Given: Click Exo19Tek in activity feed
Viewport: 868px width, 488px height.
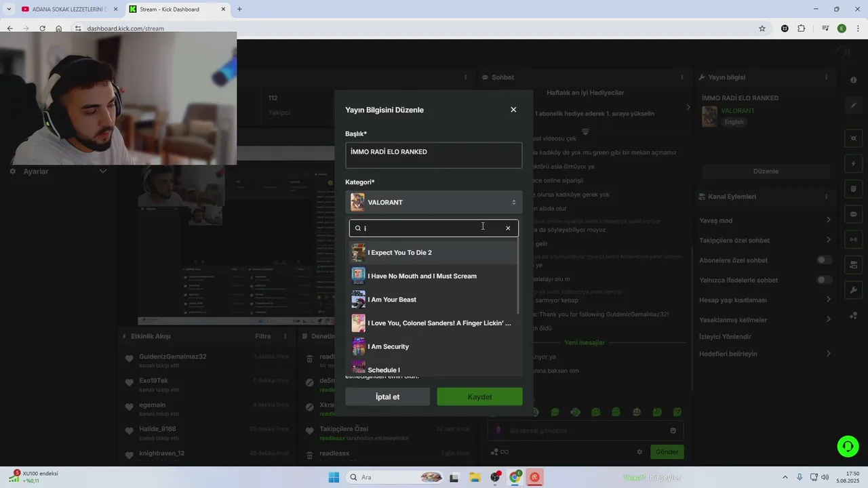Looking at the screenshot, I should click(153, 381).
